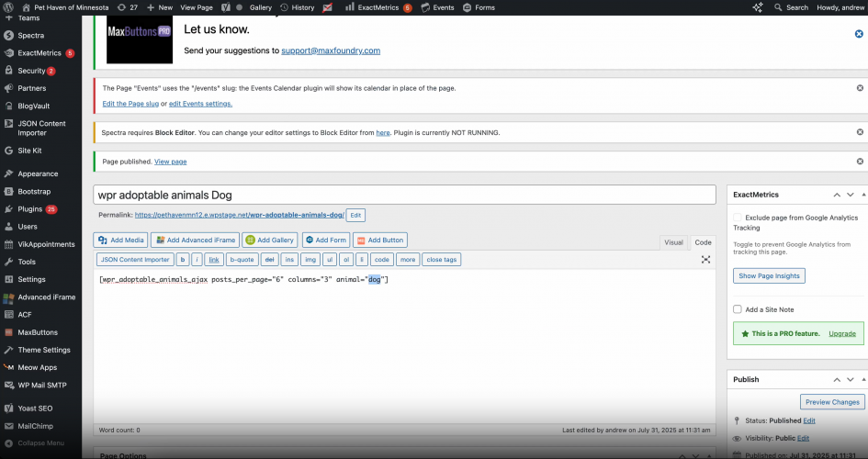Click the Add Gallery button
Viewport: 868px width, 459px height.
point(270,240)
